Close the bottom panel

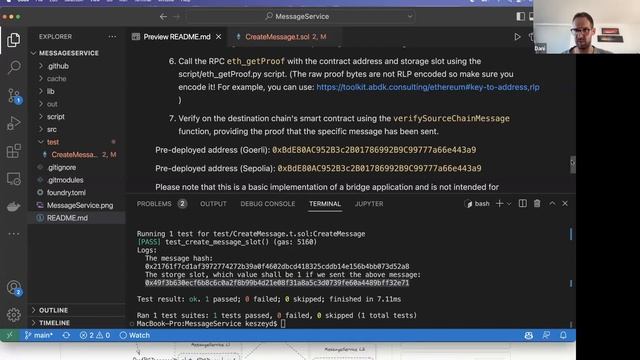pyautogui.click(x=565, y=203)
